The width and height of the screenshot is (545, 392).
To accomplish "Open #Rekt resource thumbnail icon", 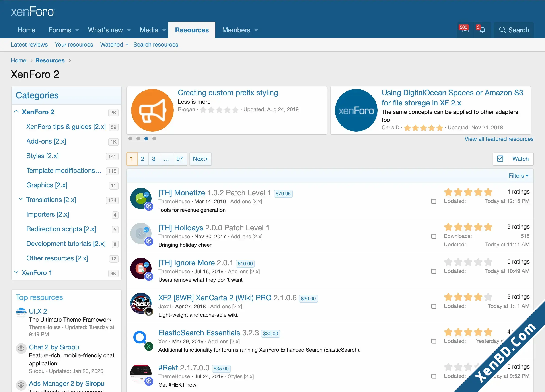I will pos(141,373).
